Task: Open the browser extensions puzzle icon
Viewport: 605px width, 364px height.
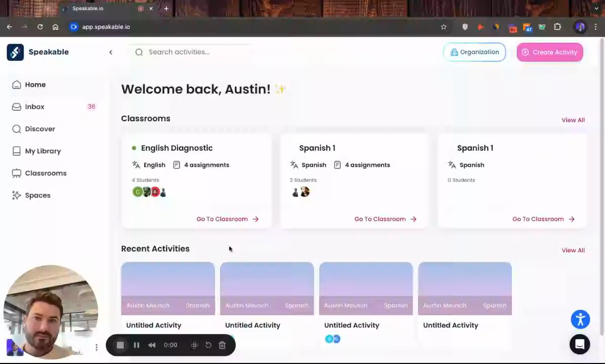Action: click(x=557, y=27)
